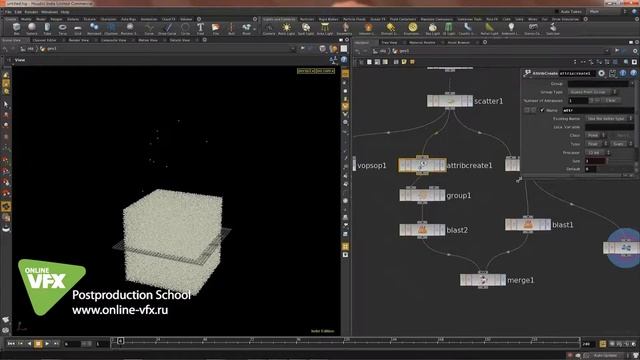Select the merge1 node
The height and width of the screenshot is (360, 640).
point(482,280)
